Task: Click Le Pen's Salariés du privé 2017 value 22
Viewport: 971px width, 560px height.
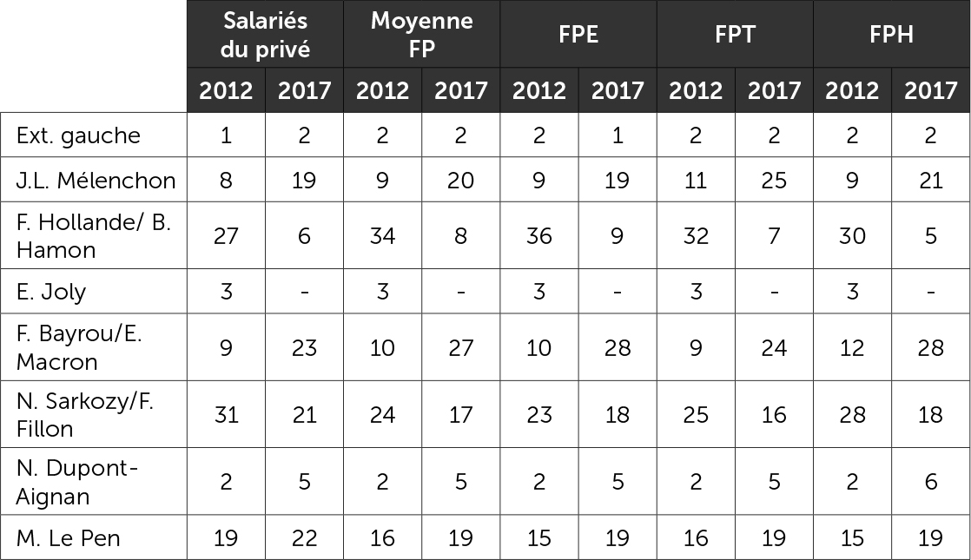Action: pos(304,538)
